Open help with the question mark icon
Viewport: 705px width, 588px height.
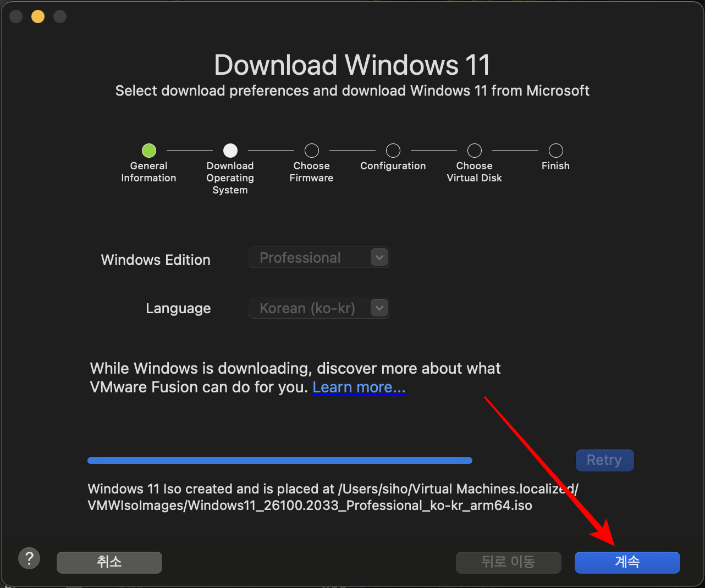[x=29, y=558]
